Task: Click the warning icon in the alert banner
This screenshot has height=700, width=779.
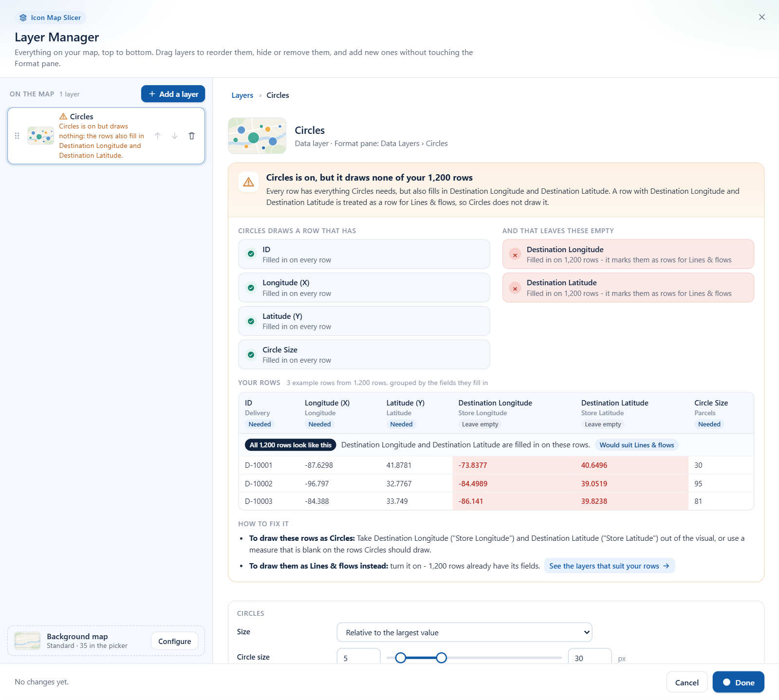Action: 248,182
